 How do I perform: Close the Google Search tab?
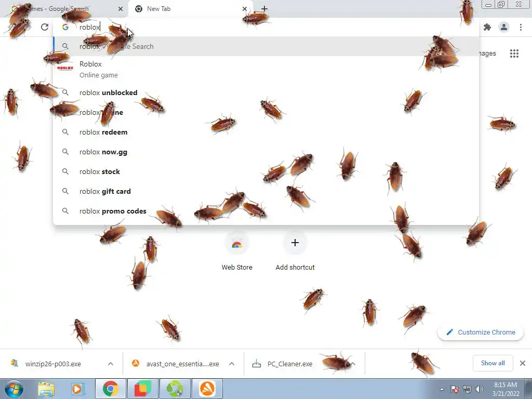(120, 9)
